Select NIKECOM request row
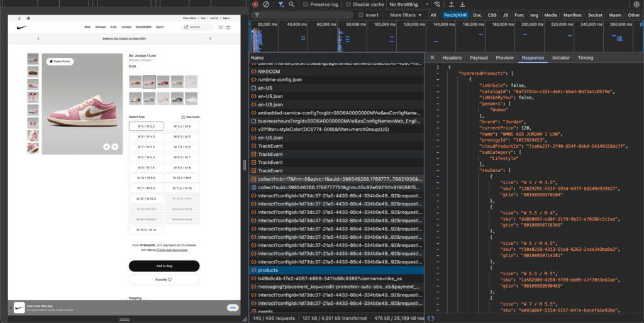The image size is (644, 323). (336, 72)
